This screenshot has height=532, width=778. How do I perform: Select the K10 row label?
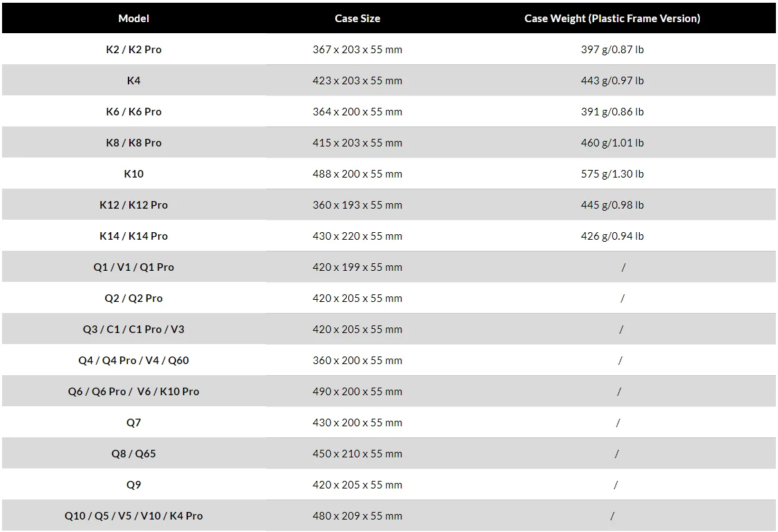(x=133, y=173)
